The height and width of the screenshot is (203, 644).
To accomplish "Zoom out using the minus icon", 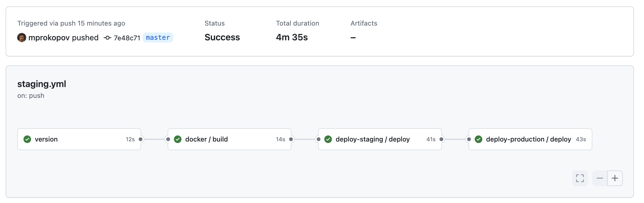I will pyautogui.click(x=600, y=178).
